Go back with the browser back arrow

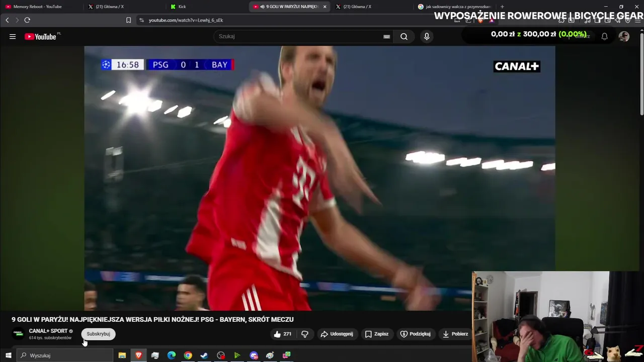[x=7, y=20]
